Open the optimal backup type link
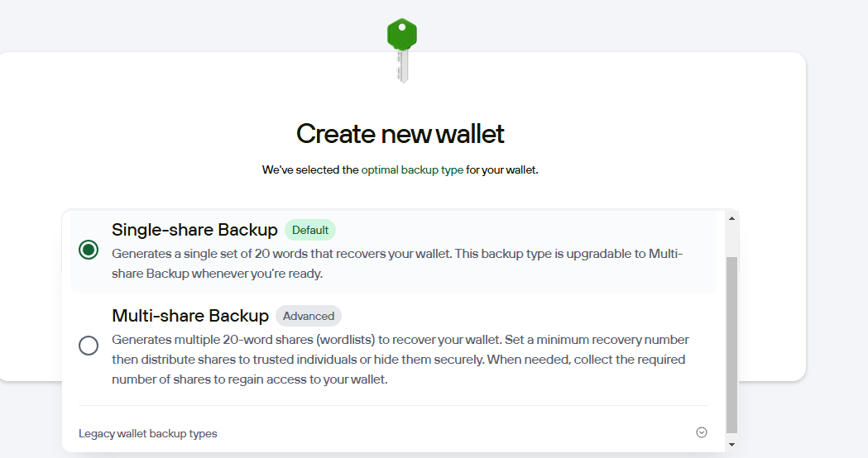The height and width of the screenshot is (458, 868). point(412,169)
